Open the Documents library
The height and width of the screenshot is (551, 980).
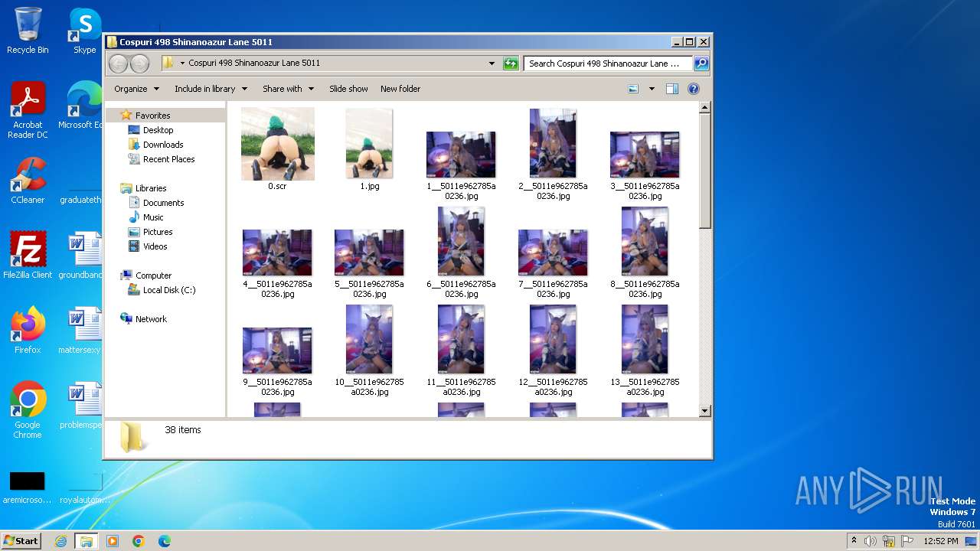coord(163,203)
